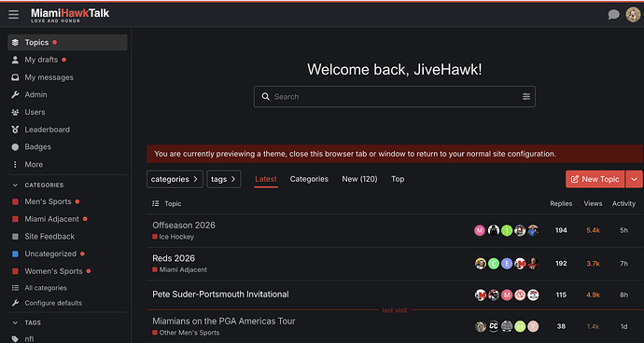Open the Offseason 2026 topic
Viewport: 644px width, 343px height.
point(184,226)
